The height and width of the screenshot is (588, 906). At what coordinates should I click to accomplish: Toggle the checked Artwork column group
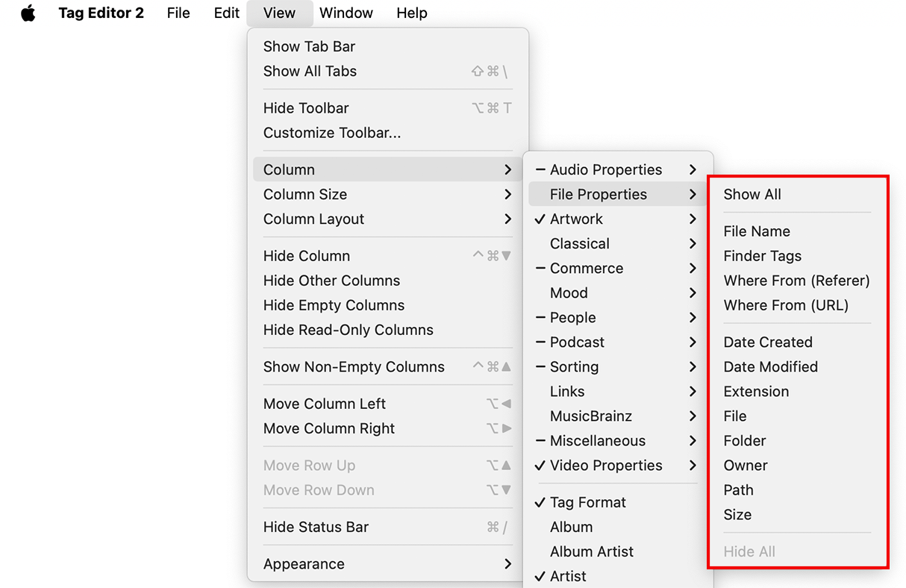pyautogui.click(x=576, y=219)
